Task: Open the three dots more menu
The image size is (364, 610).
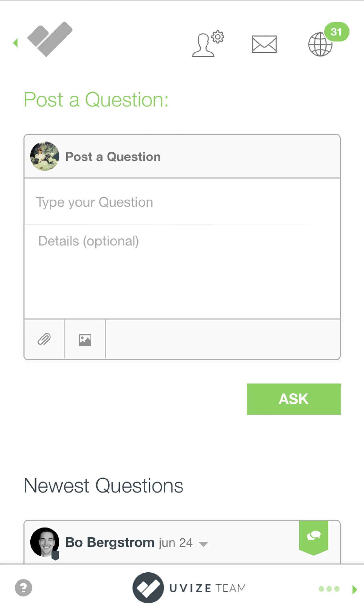Action: coord(329,589)
